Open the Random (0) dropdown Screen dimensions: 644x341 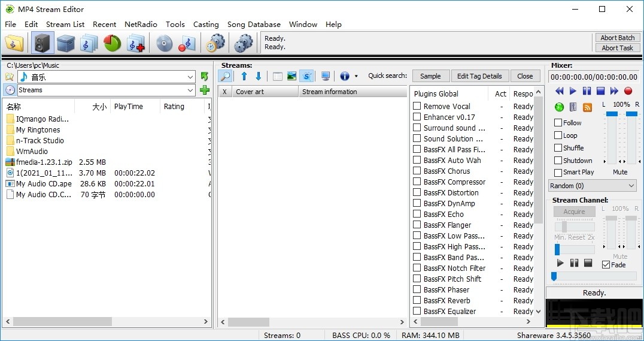(631, 186)
